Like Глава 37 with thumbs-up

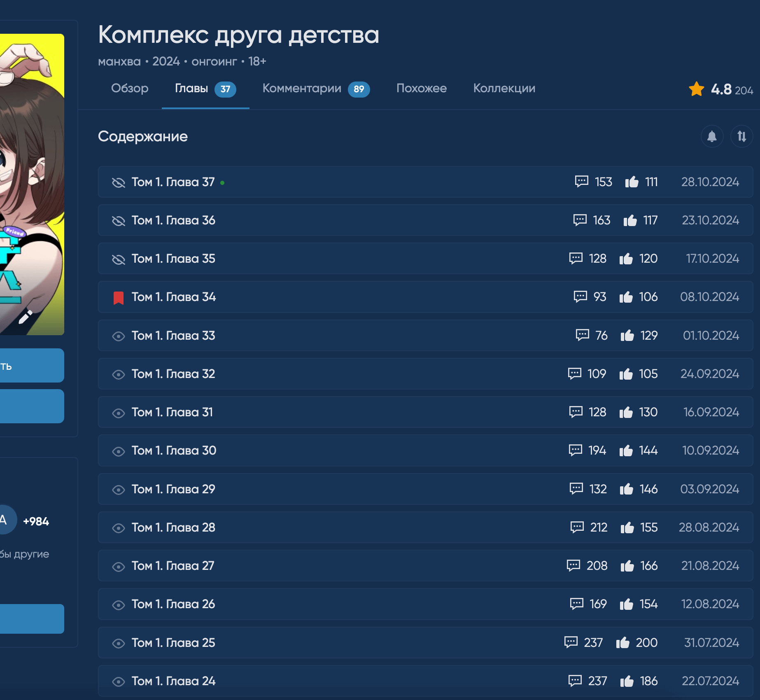point(632,182)
